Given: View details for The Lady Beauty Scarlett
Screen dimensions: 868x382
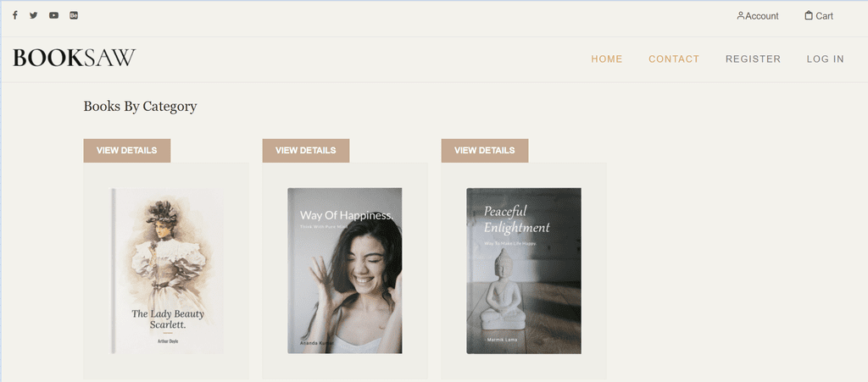Looking at the screenshot, I should (127, 151).
